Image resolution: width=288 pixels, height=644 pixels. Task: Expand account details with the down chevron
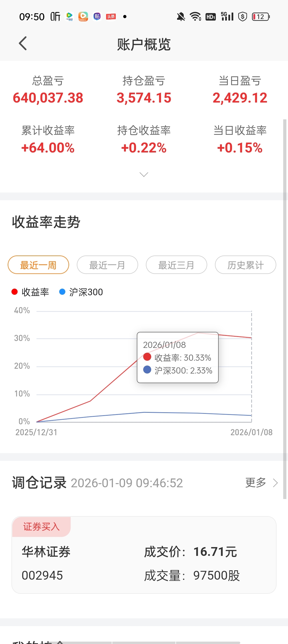click(144, 174)
